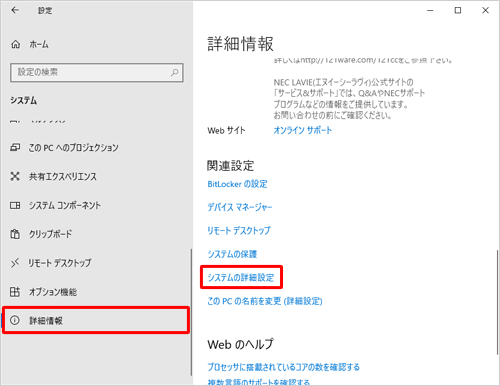Click the sidebar vertical scrollbar

tap(191, 312)
